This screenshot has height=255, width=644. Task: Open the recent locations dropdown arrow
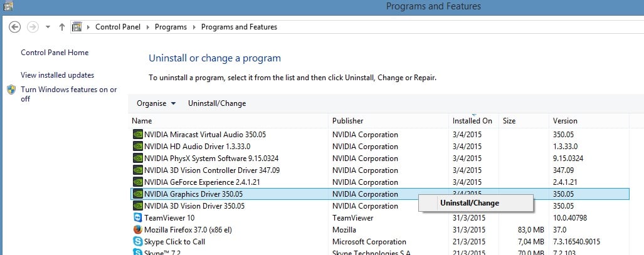48,27
